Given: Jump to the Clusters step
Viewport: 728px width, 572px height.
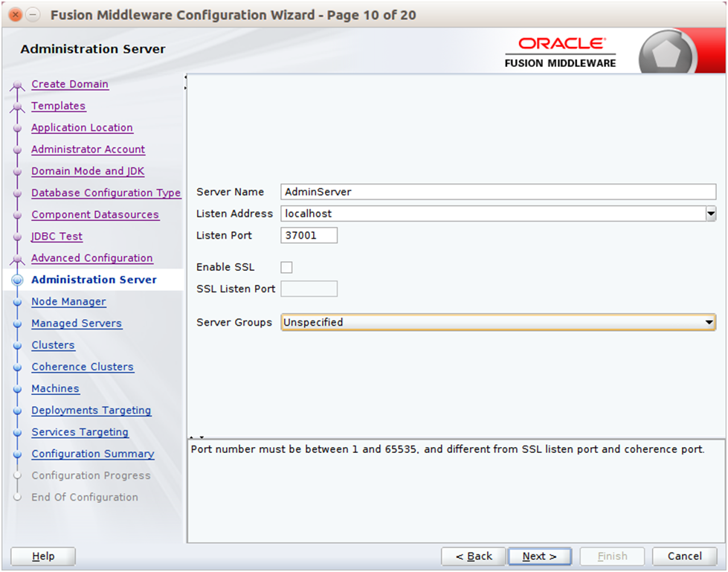Looking at the screenshot, I should [53, 345].
